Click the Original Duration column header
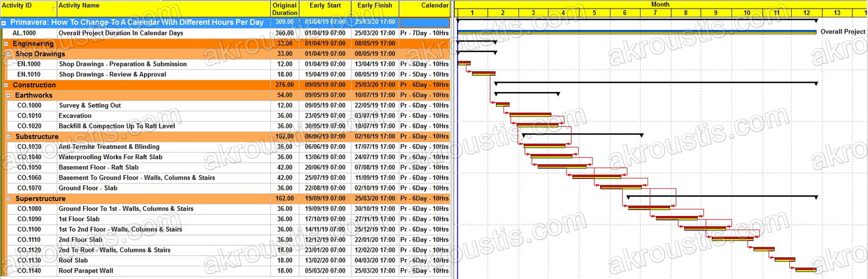868x279 pixels. pyautogui.click(x=285, y=9)
